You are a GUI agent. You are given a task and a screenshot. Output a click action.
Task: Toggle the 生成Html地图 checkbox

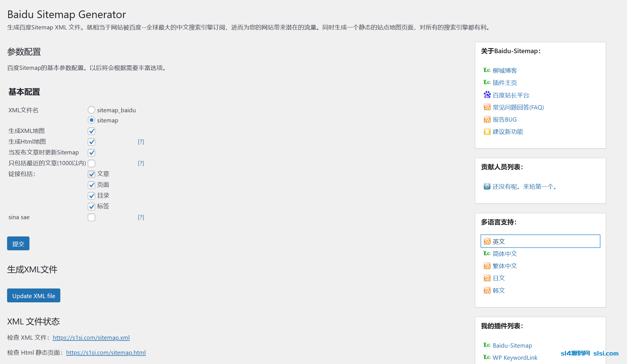(91, 142)
